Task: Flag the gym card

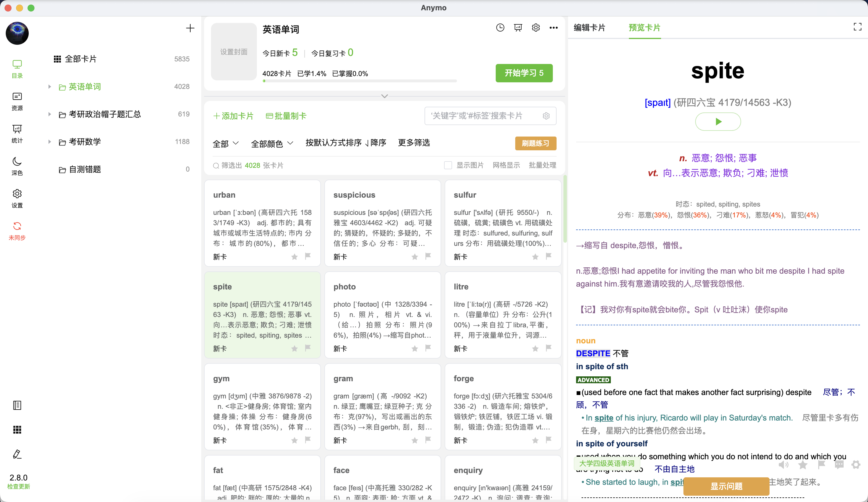Action: (x=308, y=440)
